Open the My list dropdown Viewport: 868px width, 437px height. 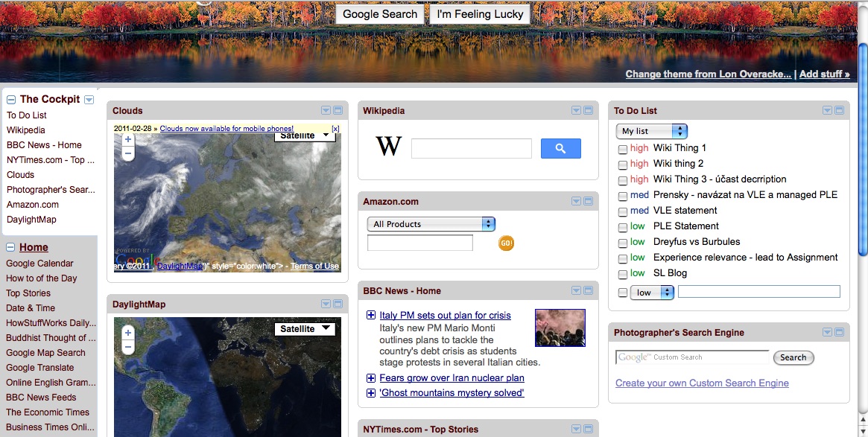click(x=651, y=131)
